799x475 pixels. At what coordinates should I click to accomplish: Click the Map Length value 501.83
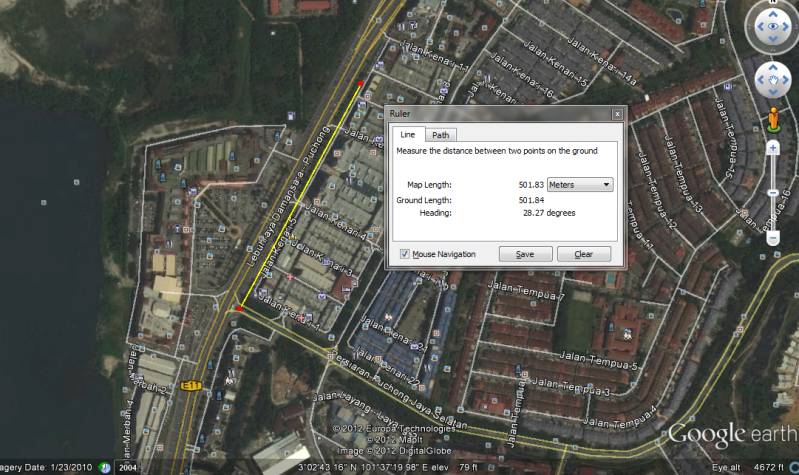(x=531, y=185)
